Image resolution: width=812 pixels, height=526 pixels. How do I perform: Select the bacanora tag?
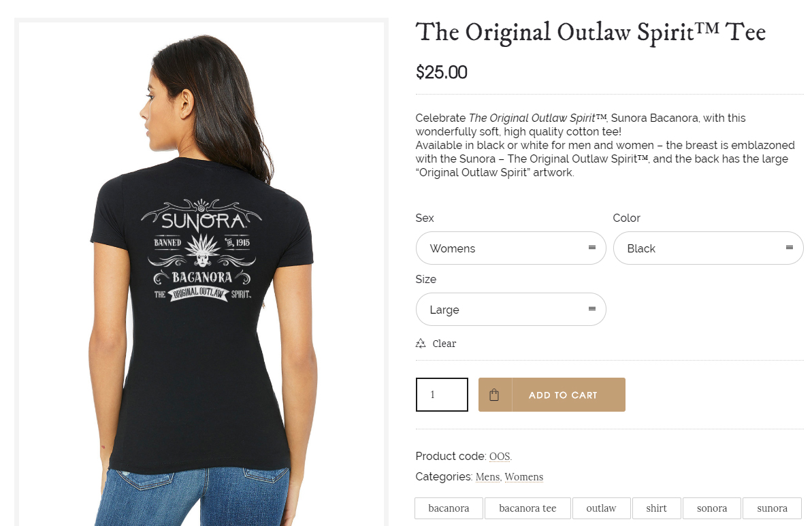click(x=449, y=508)
